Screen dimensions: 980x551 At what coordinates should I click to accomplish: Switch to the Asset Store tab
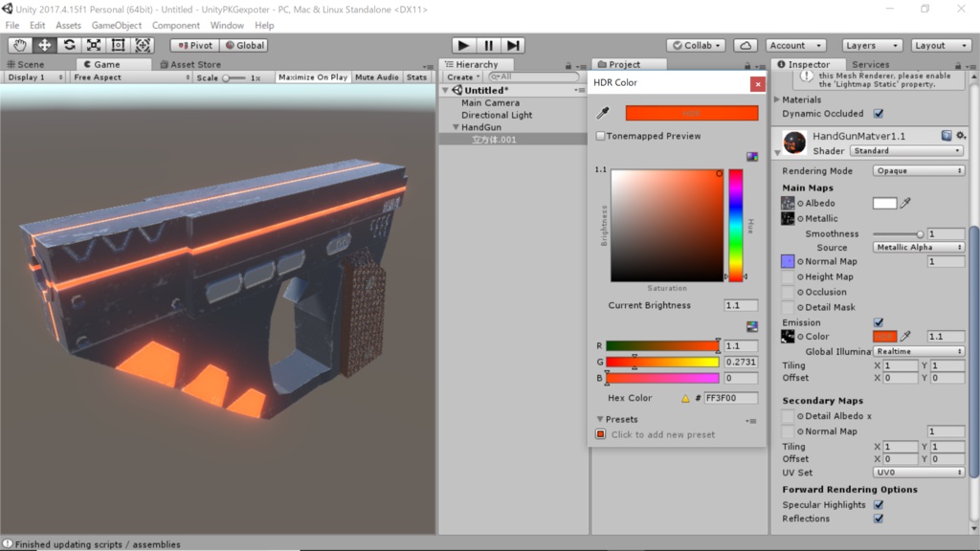point(190,64)
